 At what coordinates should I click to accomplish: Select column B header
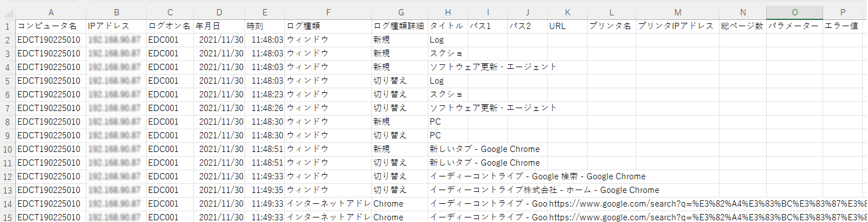click(x=116, y=13)
